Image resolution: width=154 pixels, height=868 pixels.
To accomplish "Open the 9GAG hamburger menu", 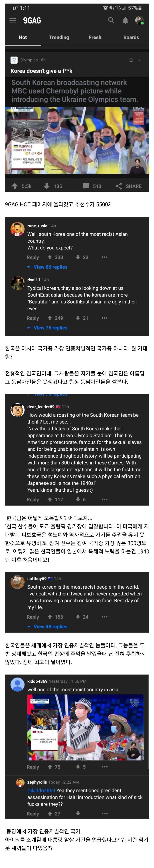I will (12, 21).
